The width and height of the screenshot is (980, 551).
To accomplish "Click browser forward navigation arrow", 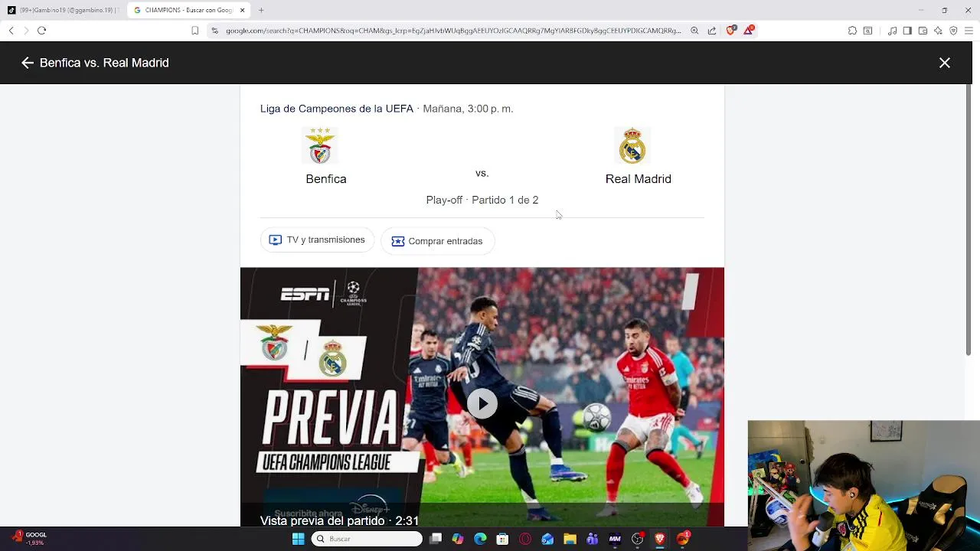I will tap(26, 31).
